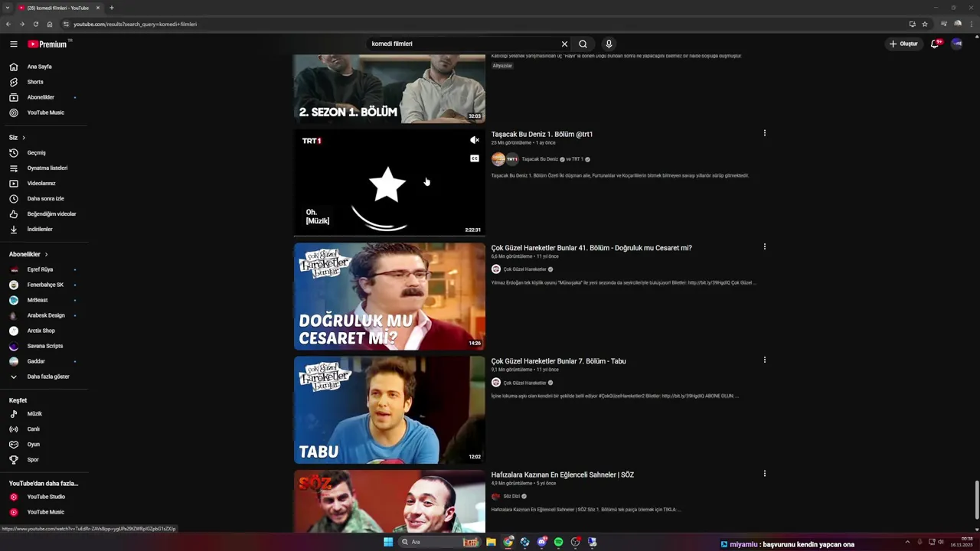The image size is (980, 551).
Task: Open a new browser tab
Action: (112, 8)
